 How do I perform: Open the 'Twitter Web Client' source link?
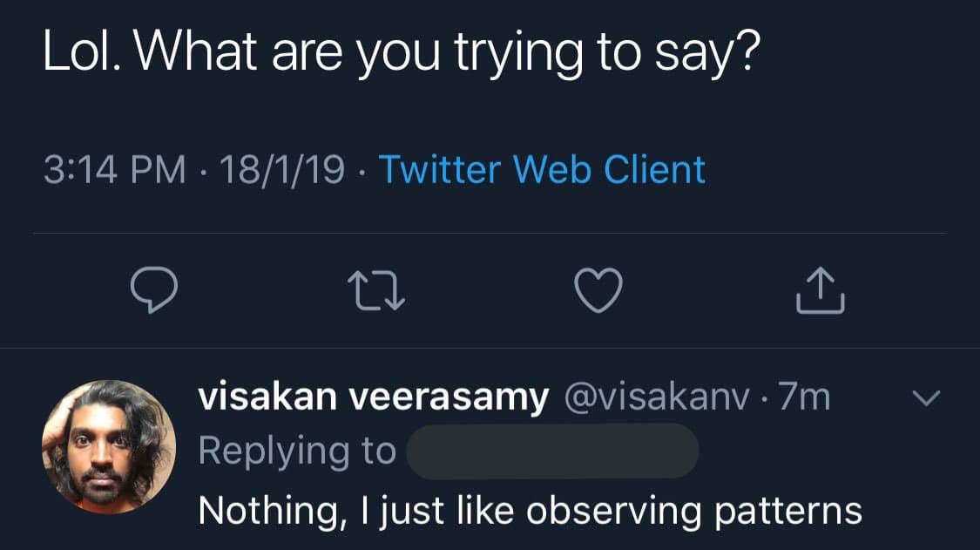pos(542,169)
